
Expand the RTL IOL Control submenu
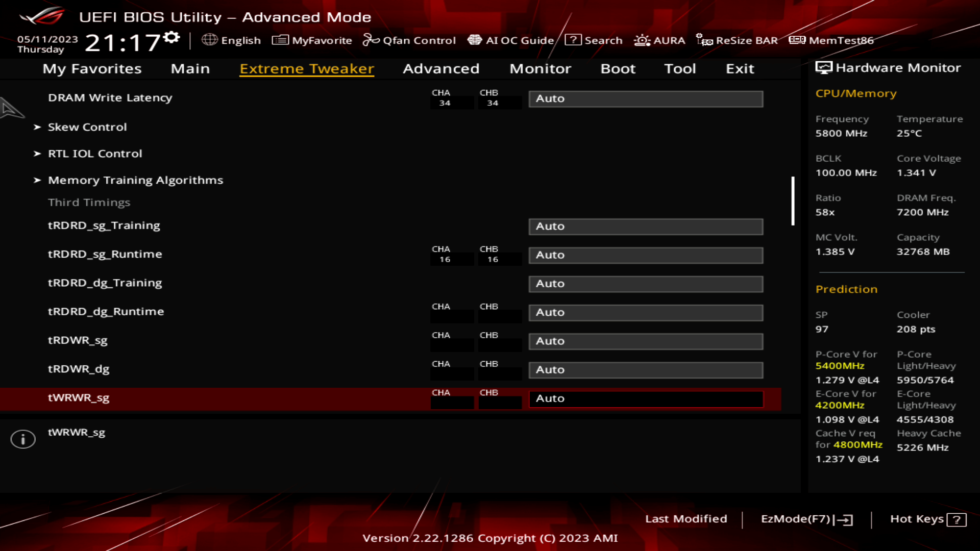click(95, 153)
